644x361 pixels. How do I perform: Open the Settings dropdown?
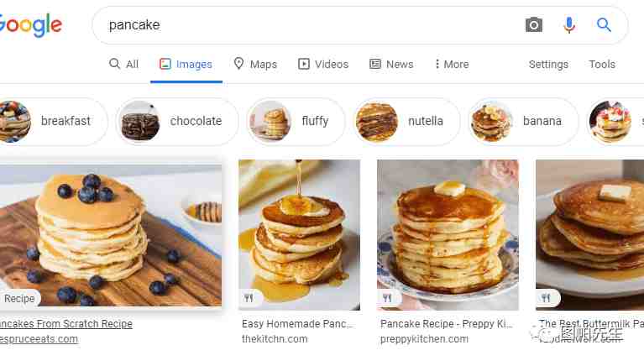click(548, 64)
